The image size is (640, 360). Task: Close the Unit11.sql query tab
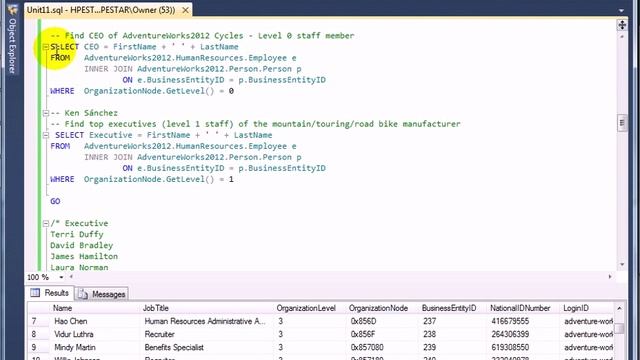click(185, 10)
